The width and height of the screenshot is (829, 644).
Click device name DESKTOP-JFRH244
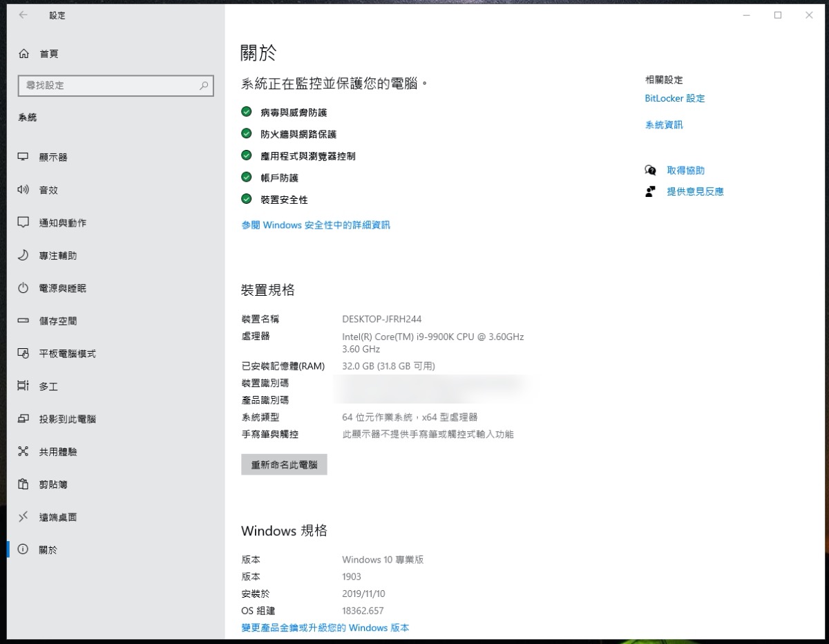tap(382, 319)
